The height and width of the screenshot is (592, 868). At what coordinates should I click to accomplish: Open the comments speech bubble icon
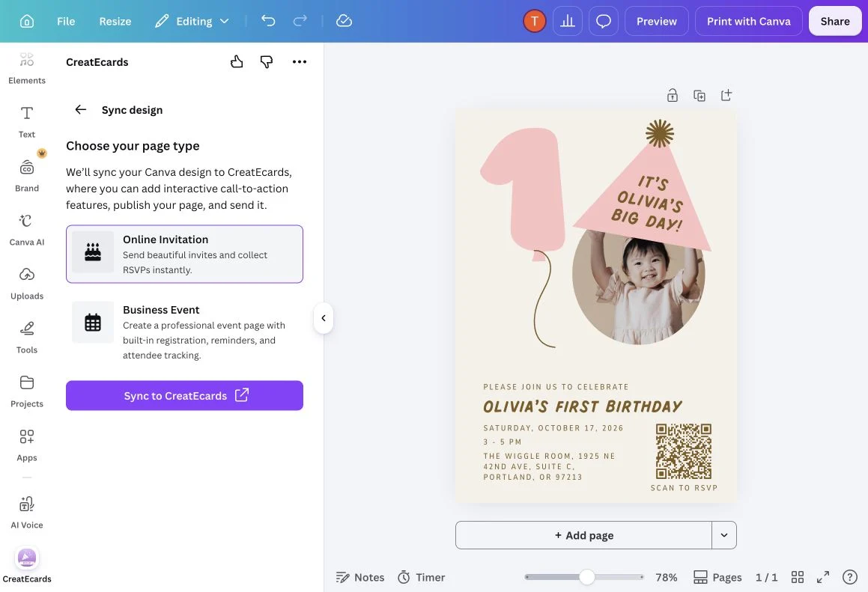tap(604, 21)
